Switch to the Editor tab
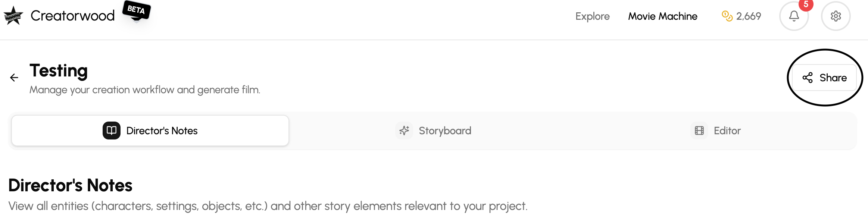The width and height of the screenshot is (868, 223). 727,131
